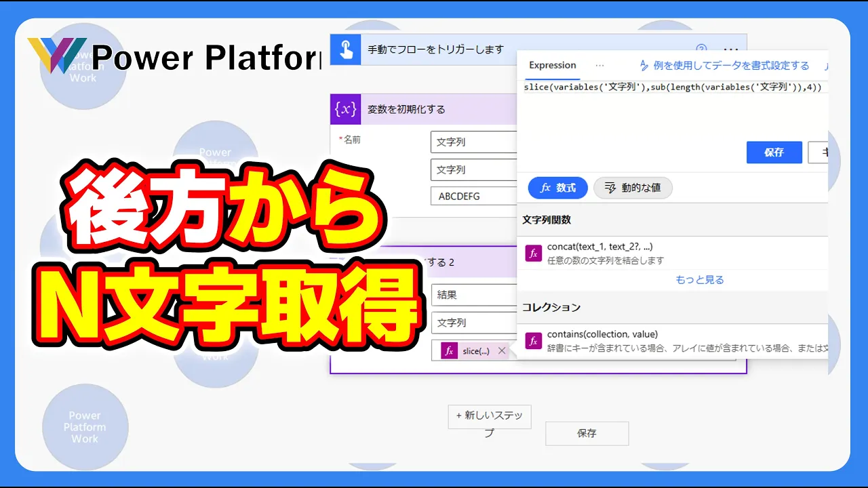Click the + 新しいステップ button
Screen dimensions: 868x488
click(x=490, y=417)
